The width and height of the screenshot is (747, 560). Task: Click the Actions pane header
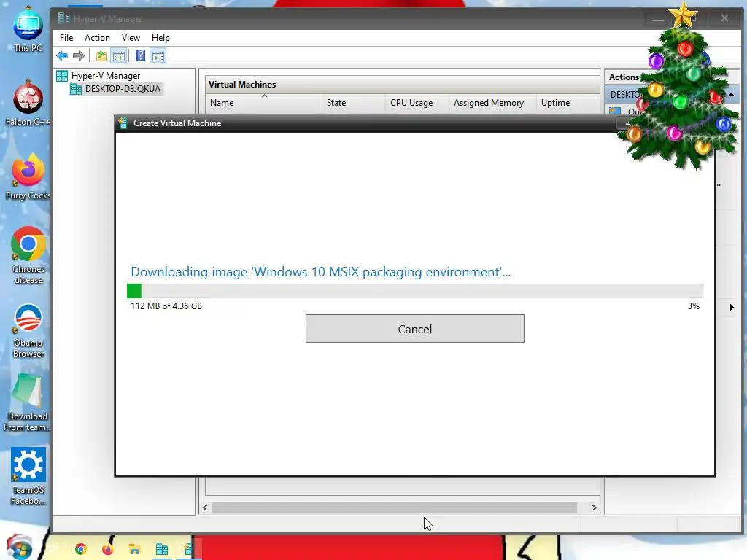point(624,77)
